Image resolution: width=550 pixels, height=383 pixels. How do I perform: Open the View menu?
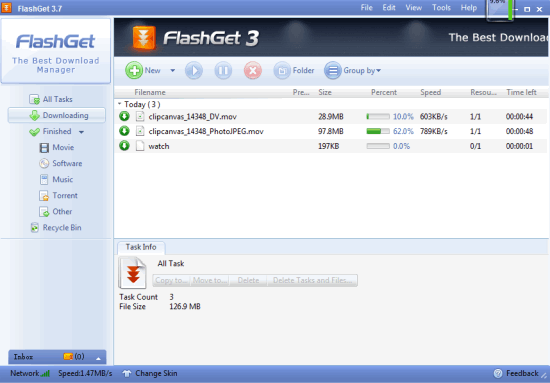[414, 8]
